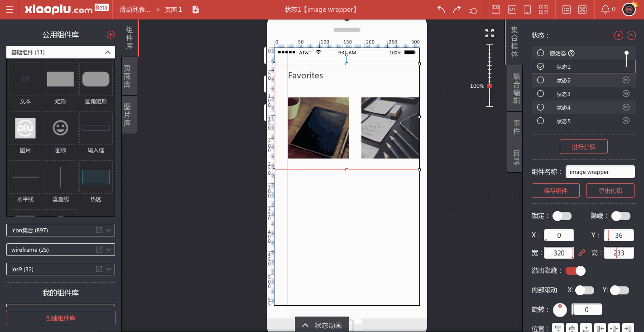Align to bottom position icon
The image size is (644, 332).
coord(586,328)
